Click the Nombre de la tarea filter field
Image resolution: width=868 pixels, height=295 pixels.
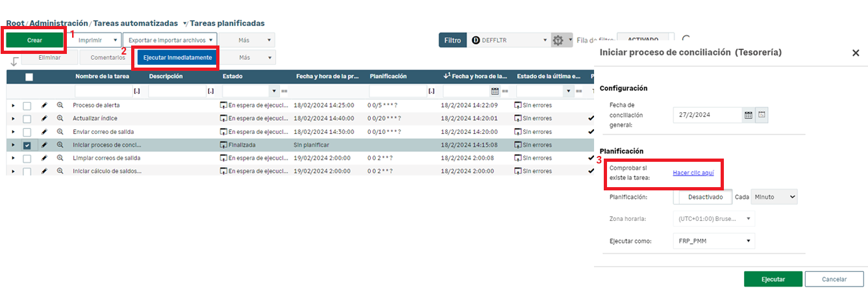(103, 91)
